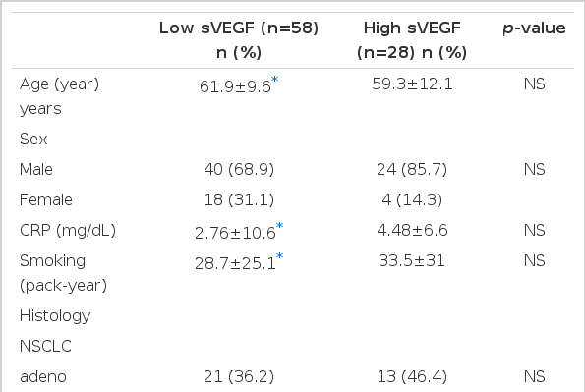
Task: Click the NS p-value in the adeno row
Action: pyautogui.click(x=534, y=376)
